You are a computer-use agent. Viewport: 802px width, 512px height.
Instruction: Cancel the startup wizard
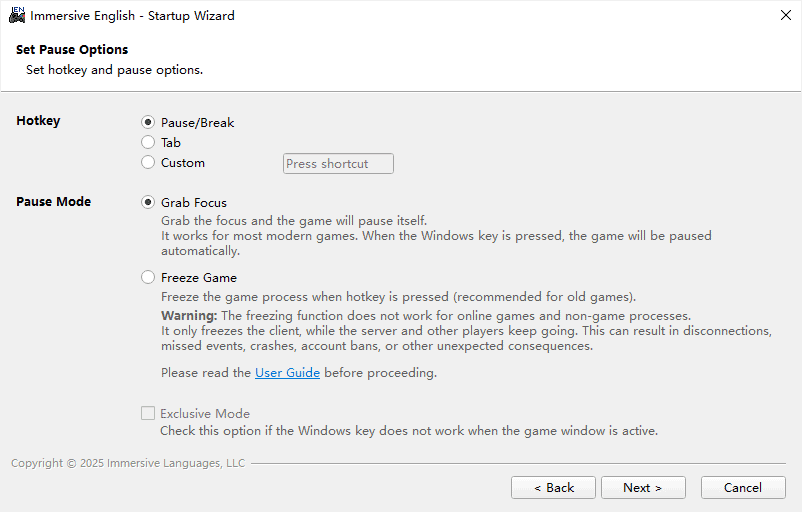[742, 488]
